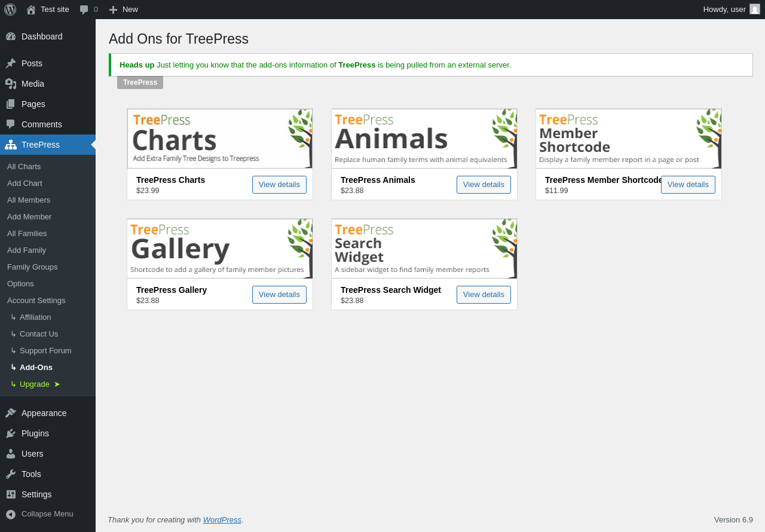Open the Contact Us submenu item
The width and height of the screenshot is (765, 532).
[x=48, y=334]
